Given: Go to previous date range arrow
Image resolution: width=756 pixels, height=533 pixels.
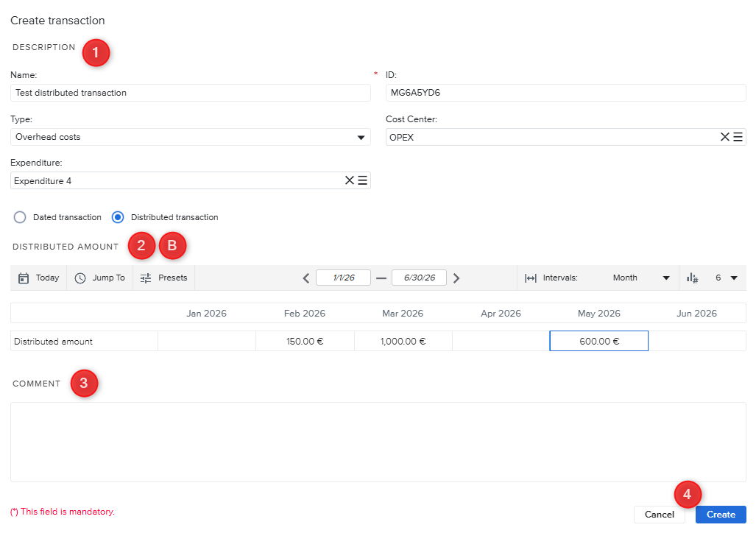Looking at the screenshot, I should pyautogui.click(x=306, y=278).
